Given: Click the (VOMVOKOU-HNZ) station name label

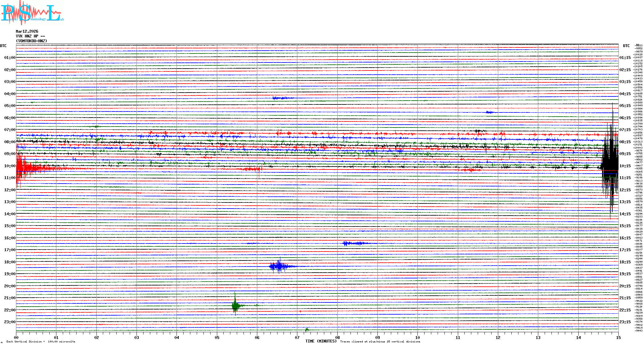Looking at the screenshot, I should pyautogui.click(x=31, y=41).
